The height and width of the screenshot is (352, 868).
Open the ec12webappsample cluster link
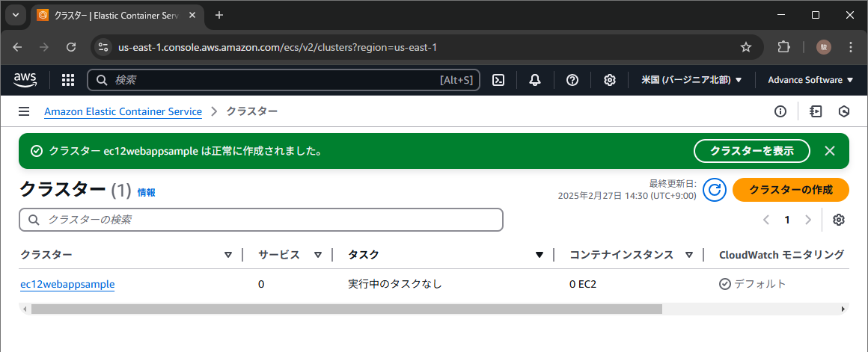click(67, 285)
